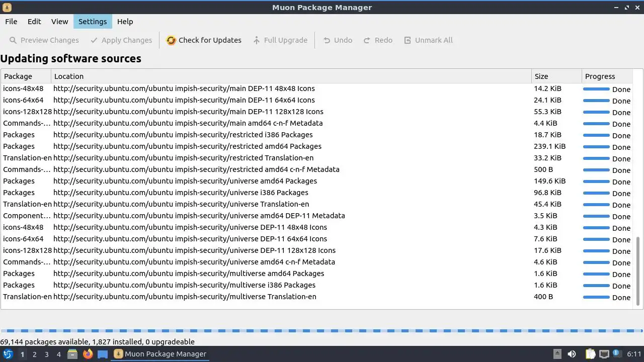Screen dimensions: 644x362
Task: Click the Apply Changes checkmark icon
Action: (94, 40)
